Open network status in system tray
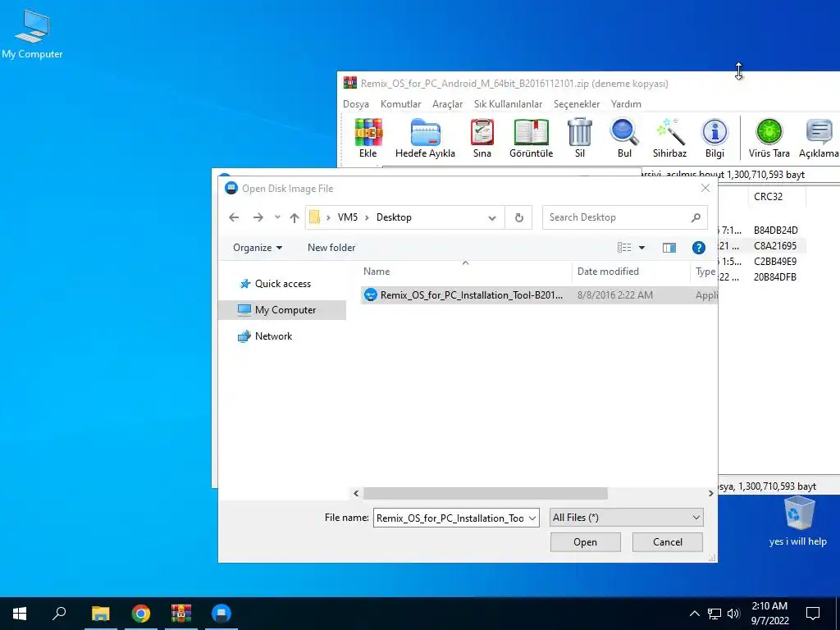 [714, 614]
